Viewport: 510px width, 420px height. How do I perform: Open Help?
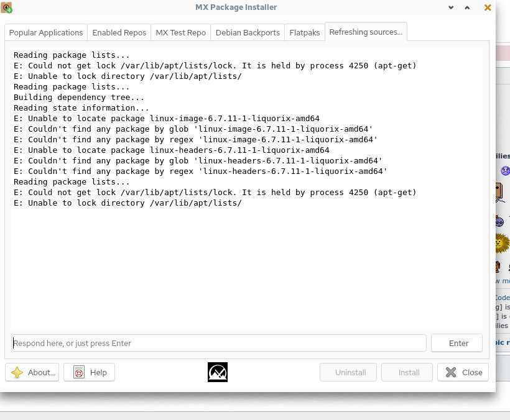pos(89,372)
